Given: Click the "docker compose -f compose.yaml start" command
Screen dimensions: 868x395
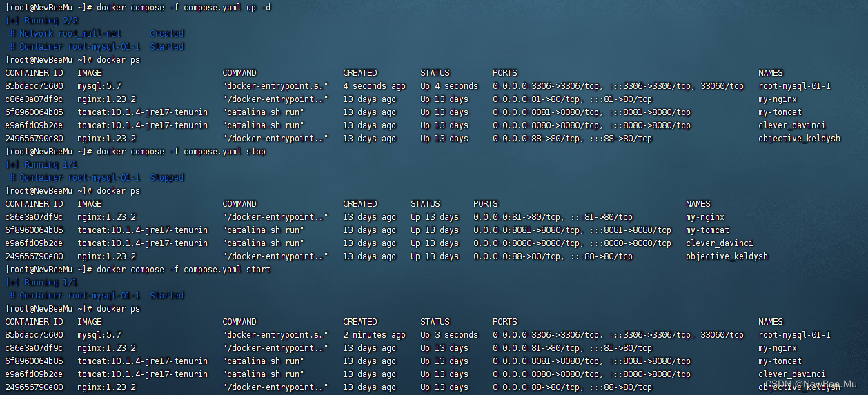Looking at the screenshot, I should click(x=184, y=270).
